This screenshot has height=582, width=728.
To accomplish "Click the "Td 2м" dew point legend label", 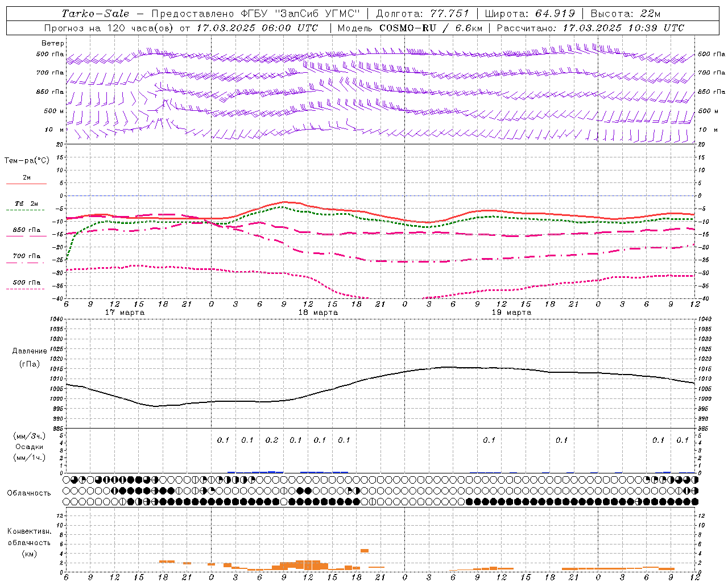I will coord(27,203).
